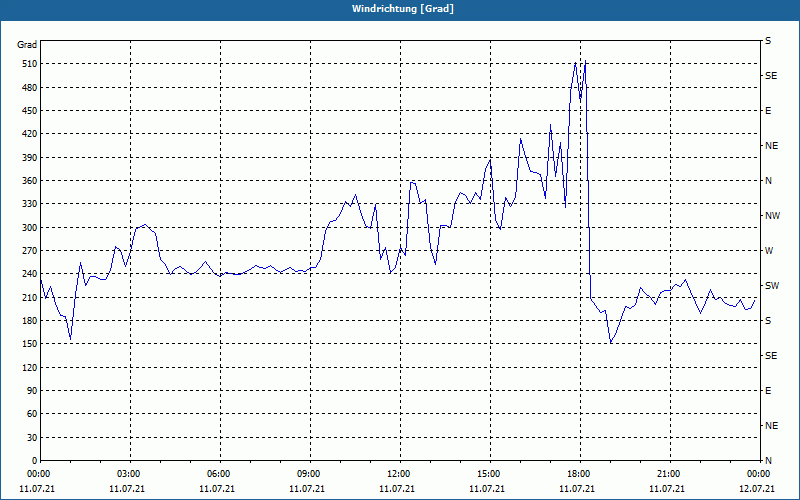Image resolution: width=800 pixels, height=500 pixels.
Task: Select the 480 degree axis label
Action: [31, 88]
